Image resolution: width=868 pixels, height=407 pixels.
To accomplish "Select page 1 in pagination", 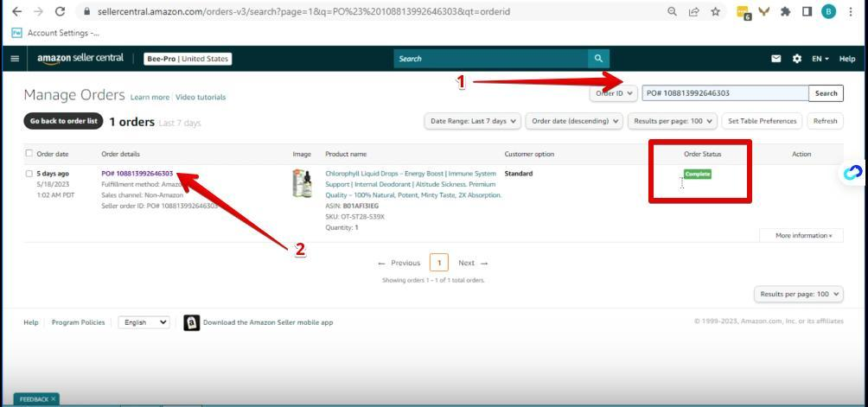I will (439, 264).
